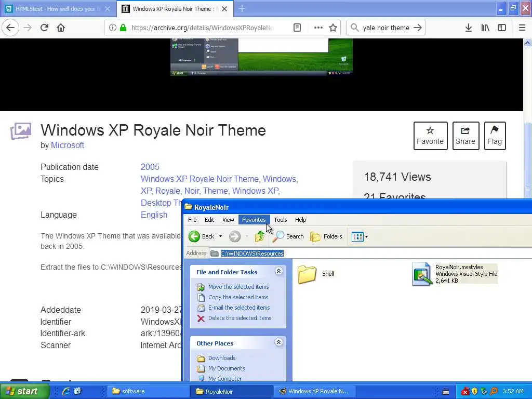Select the Shell folder
The width and height of the screenshot is (532, 399).
coord(316,274)
